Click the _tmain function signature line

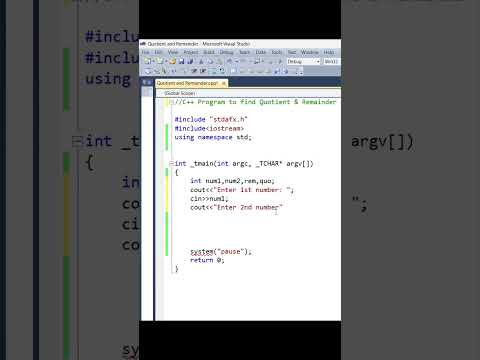pos(244,163)
